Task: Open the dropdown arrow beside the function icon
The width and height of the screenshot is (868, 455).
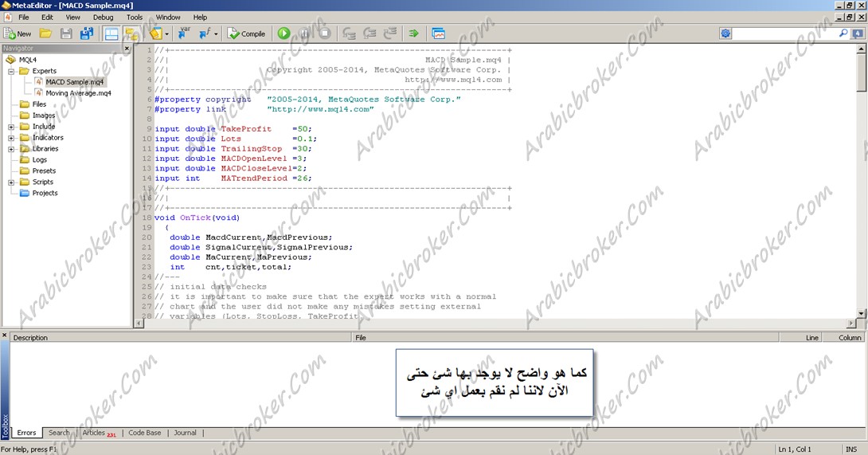Action: [215, 33]
